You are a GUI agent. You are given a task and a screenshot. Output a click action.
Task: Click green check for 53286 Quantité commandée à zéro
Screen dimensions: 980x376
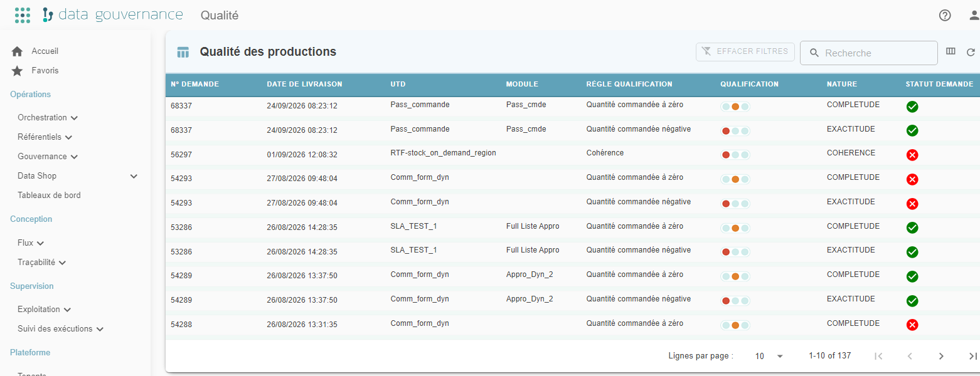[x=912, y=227]
